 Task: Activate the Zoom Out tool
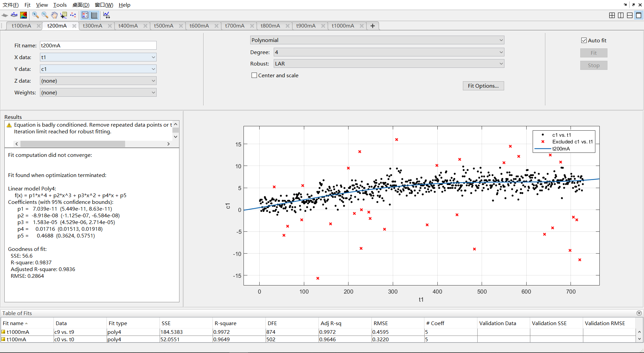[x=45, y=15]
